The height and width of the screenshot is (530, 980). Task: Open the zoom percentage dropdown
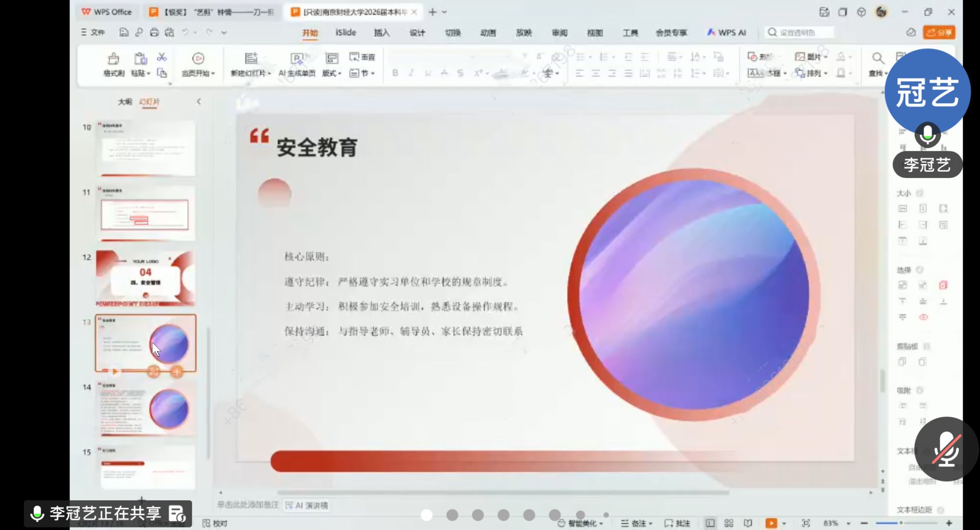[x=848, y=523]
